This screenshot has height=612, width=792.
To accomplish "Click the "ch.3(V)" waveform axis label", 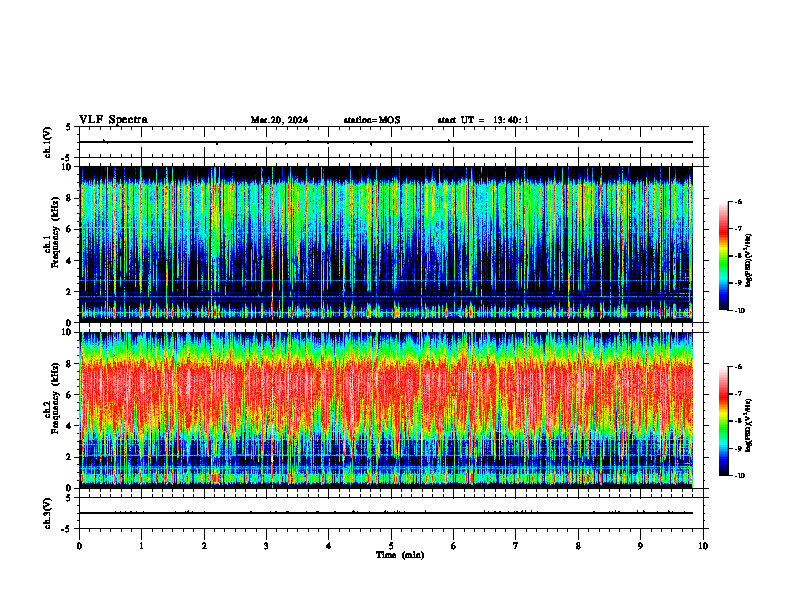I will tap(48, 513).
